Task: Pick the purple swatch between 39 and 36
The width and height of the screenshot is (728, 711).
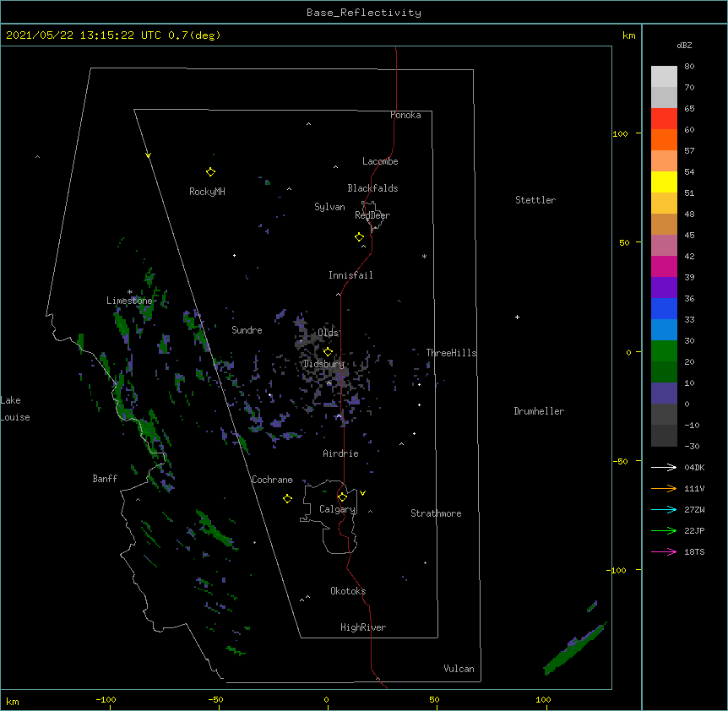Action: click(x=664, y=287)
